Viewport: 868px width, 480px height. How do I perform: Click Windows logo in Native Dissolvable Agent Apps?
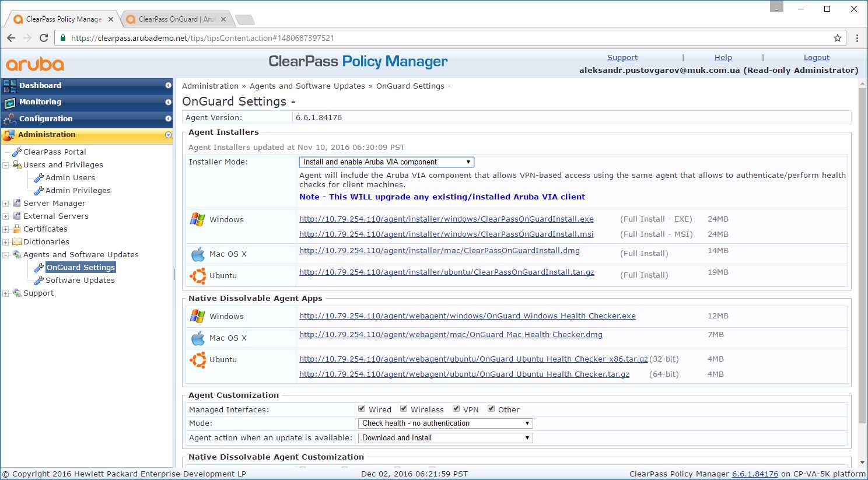(x=198, y=316)
